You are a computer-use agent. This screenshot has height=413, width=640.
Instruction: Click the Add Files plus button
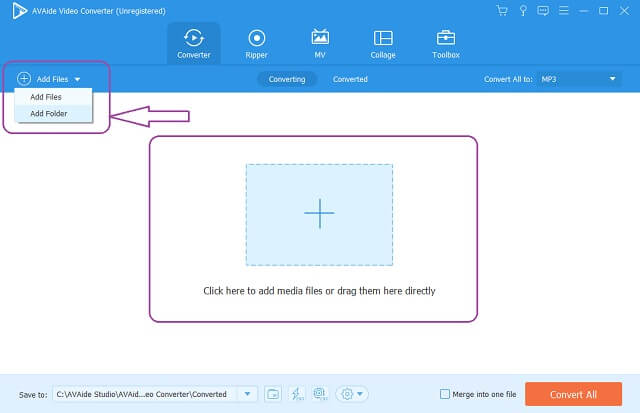[x=24, y=79]
